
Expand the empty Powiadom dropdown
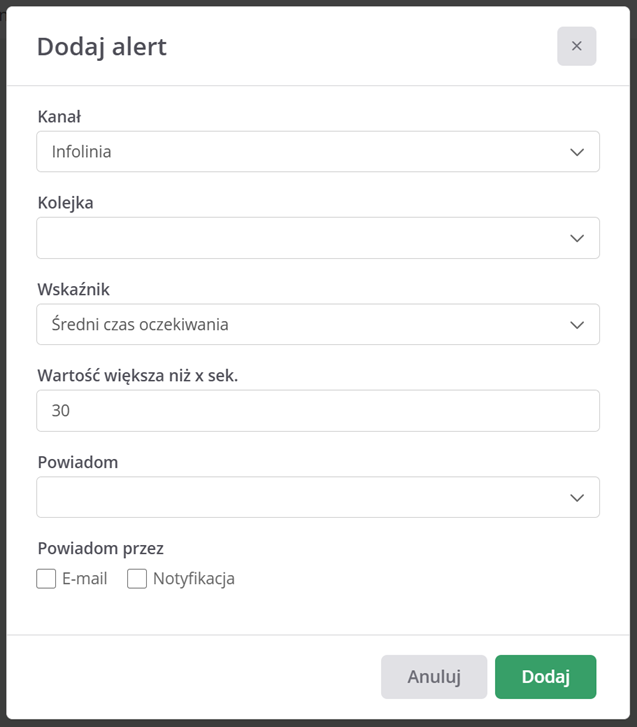[300, 497]
